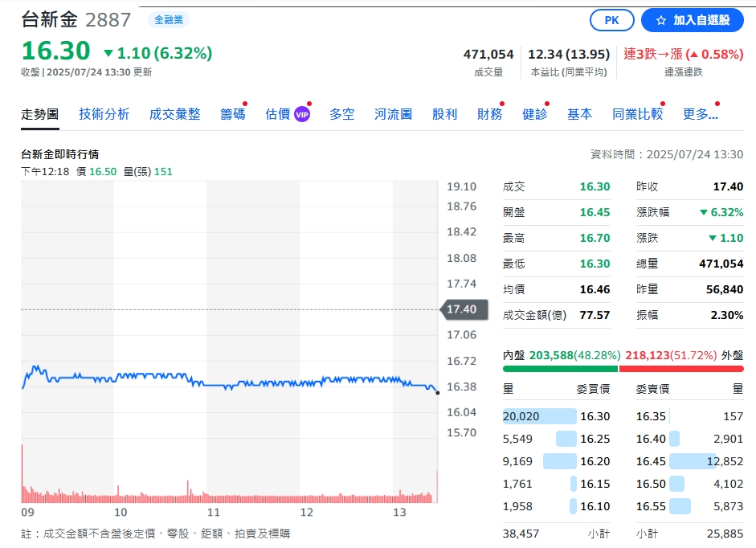Click the 16.45 ask price row

(x=689, y=461)
